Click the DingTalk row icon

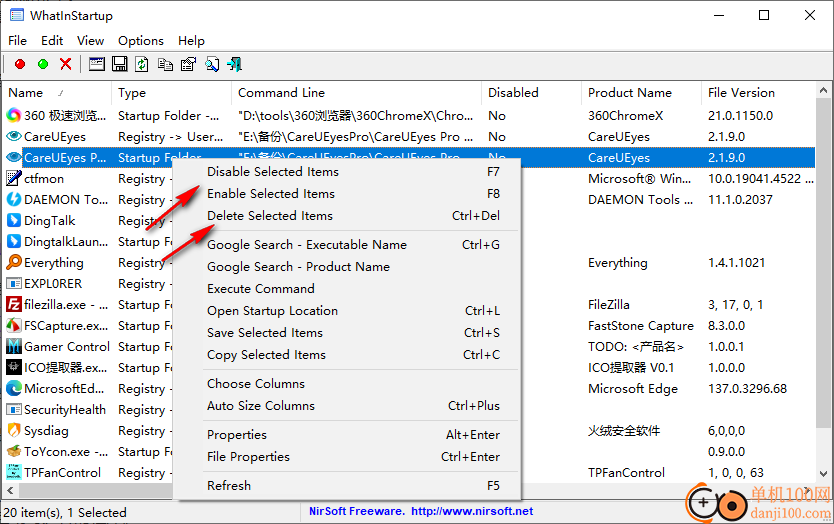(14, 220)
